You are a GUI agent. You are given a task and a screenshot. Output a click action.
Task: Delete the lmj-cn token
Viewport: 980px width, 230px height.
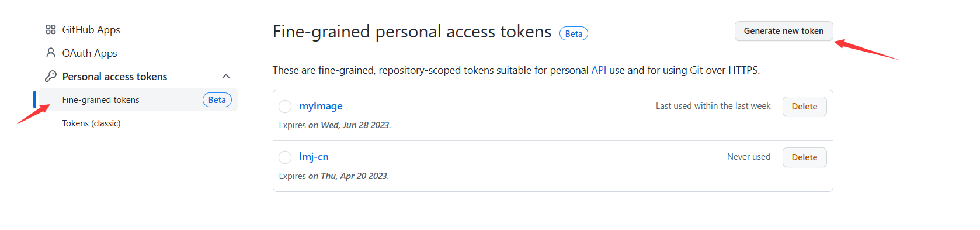click(804, 157)
